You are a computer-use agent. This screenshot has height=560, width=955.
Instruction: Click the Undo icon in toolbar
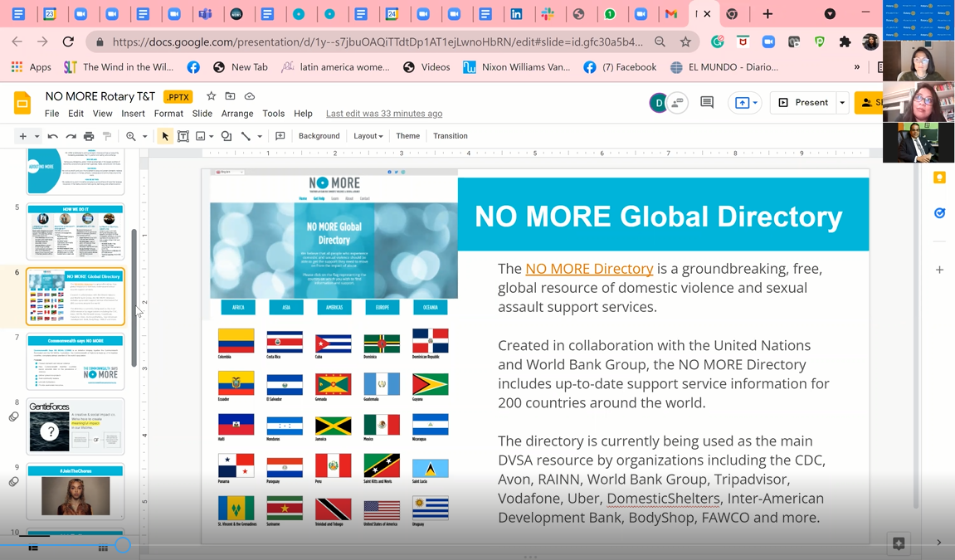pos(53,136)
